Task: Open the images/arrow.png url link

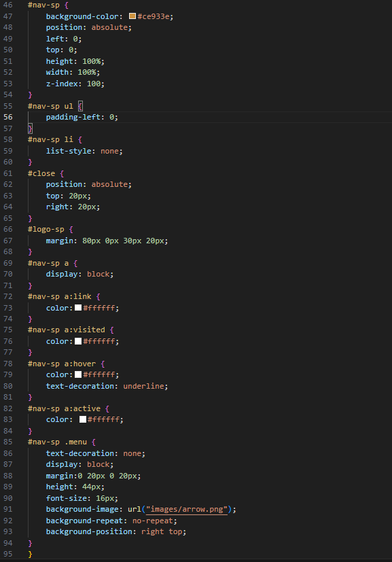Action: [x=187, y=509]
